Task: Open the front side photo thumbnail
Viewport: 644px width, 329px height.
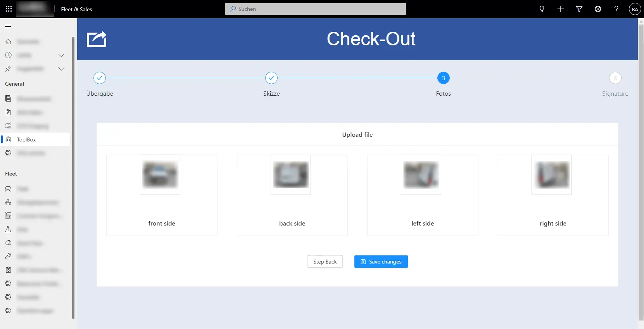Action: pyautogui.click(x=160, y=175)
